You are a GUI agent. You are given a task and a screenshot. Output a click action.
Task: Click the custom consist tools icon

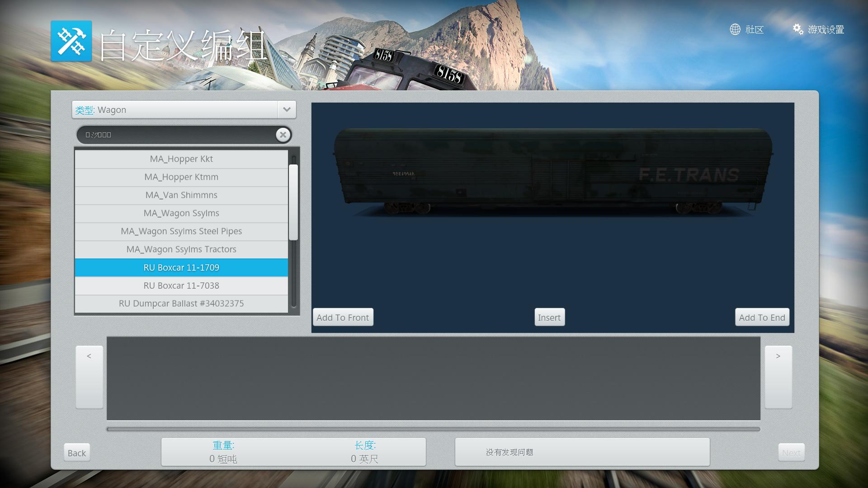71,41
